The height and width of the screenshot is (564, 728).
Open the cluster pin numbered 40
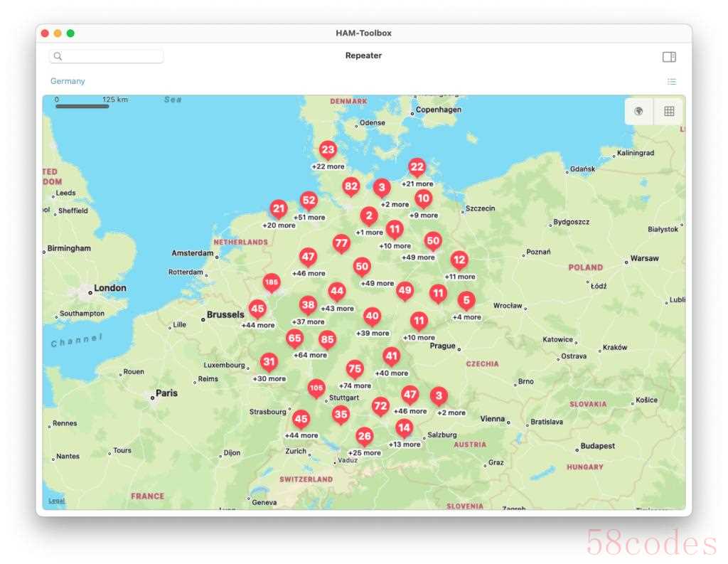click(x=372, y=316)
